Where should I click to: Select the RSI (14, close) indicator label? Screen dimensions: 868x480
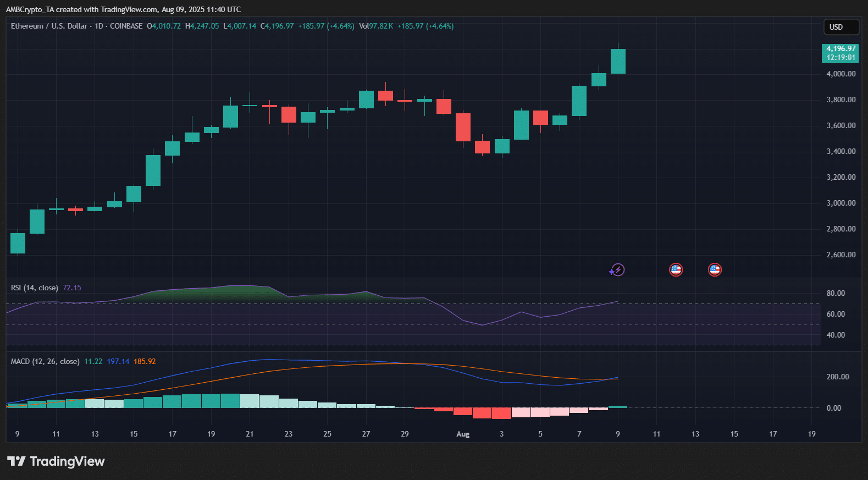34,288
